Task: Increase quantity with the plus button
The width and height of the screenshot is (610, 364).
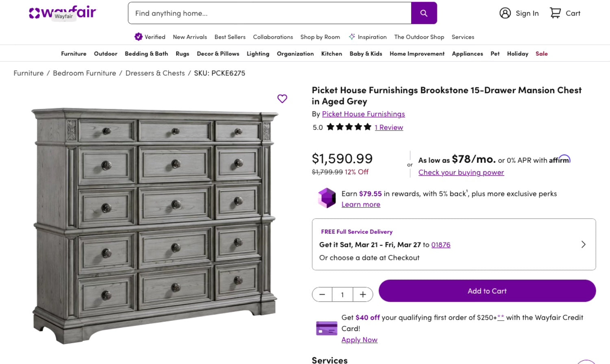Action: pyautogui.click(x=363, y=294)
